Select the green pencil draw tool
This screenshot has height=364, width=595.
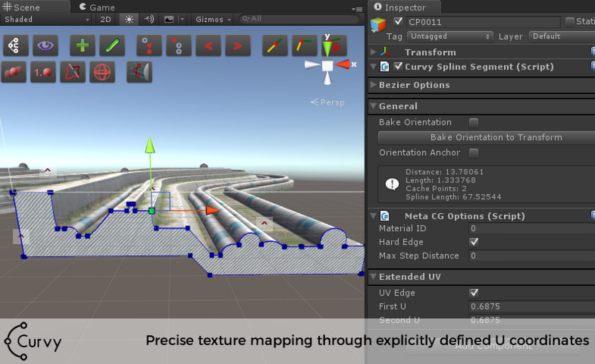click(112, 46)
